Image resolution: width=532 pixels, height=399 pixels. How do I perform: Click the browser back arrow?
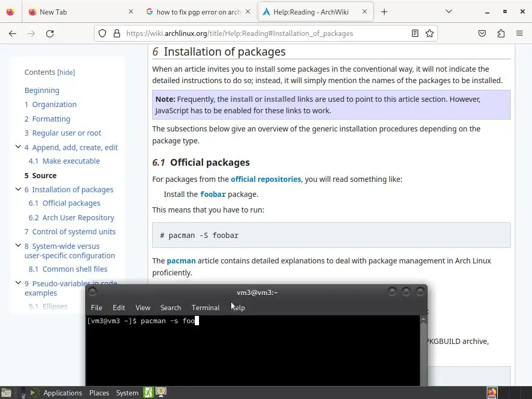[12, 33]
